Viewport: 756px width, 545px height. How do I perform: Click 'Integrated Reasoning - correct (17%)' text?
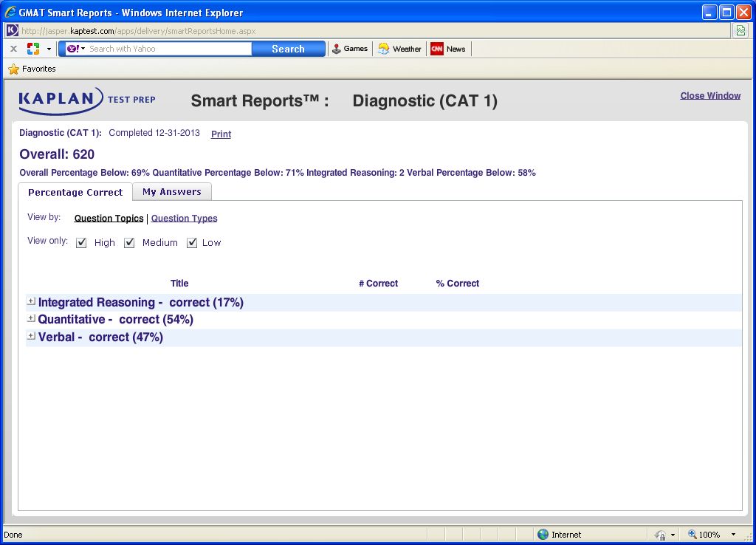[141, 302]
